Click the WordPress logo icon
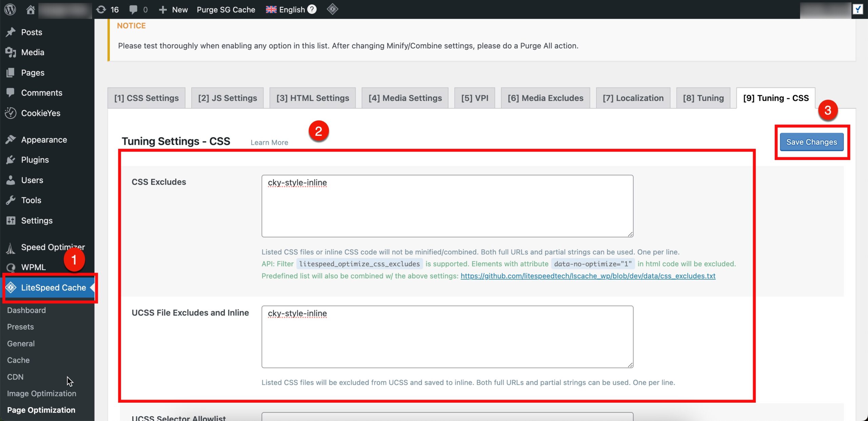 [x=10, y=9]
